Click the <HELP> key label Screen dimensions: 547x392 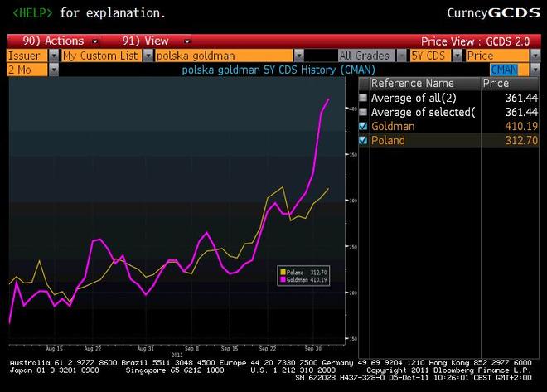pyautogui.click(x=32, y=13)
